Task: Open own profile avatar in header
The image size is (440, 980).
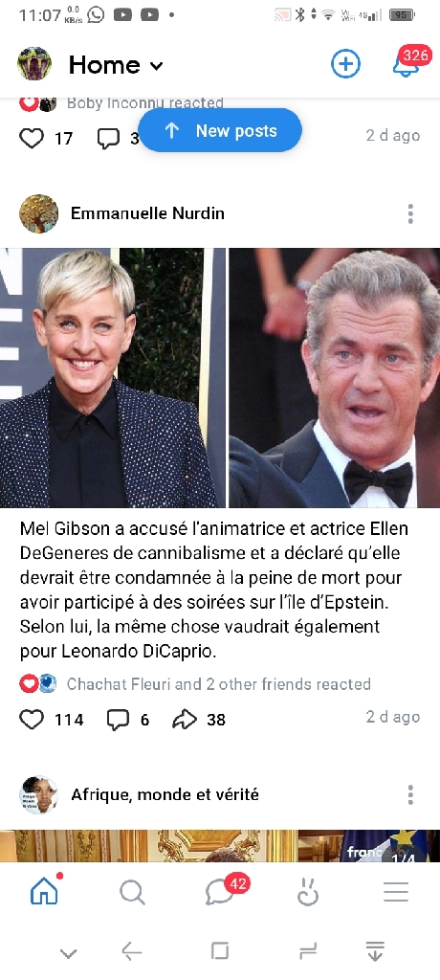Action: click(34, 64)
